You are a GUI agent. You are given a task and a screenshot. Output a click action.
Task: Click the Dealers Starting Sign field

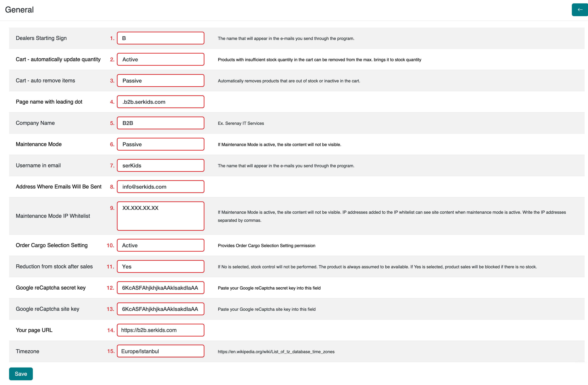click(160, 38)
